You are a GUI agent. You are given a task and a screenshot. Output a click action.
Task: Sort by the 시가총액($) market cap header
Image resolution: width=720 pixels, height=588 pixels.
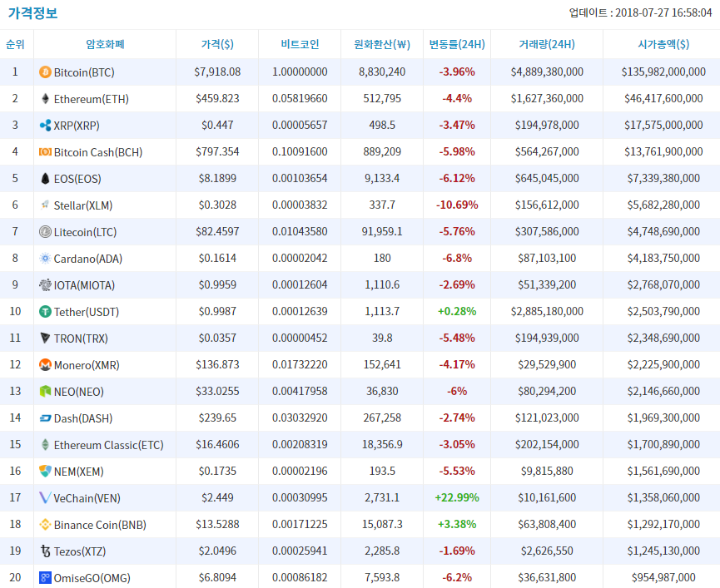pyautogui.click(x=663, y=44)
